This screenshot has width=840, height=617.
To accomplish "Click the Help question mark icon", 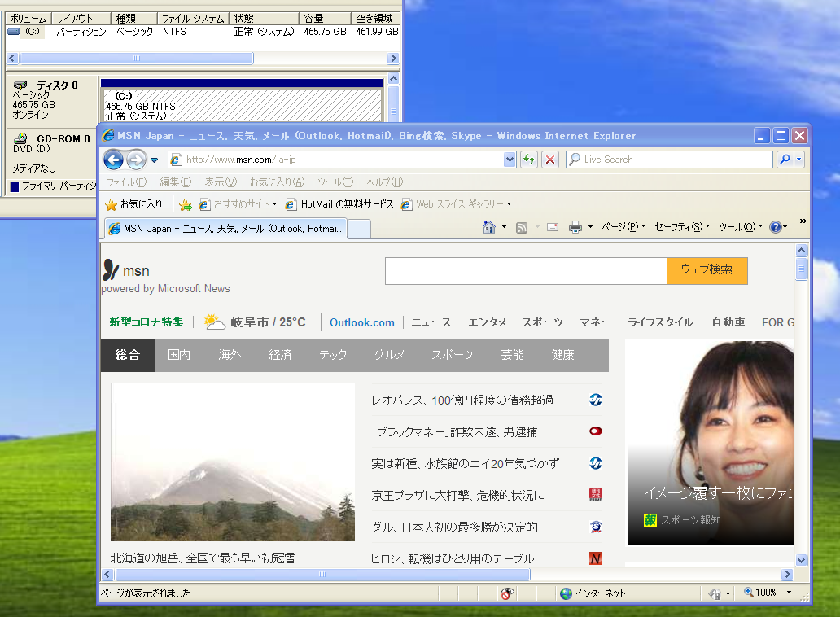I will click(x=775, y=227).
